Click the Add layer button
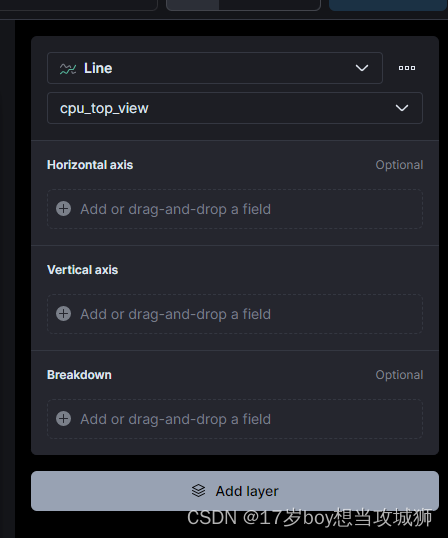The width and height of the screenshot is (448, 538). 235,491
